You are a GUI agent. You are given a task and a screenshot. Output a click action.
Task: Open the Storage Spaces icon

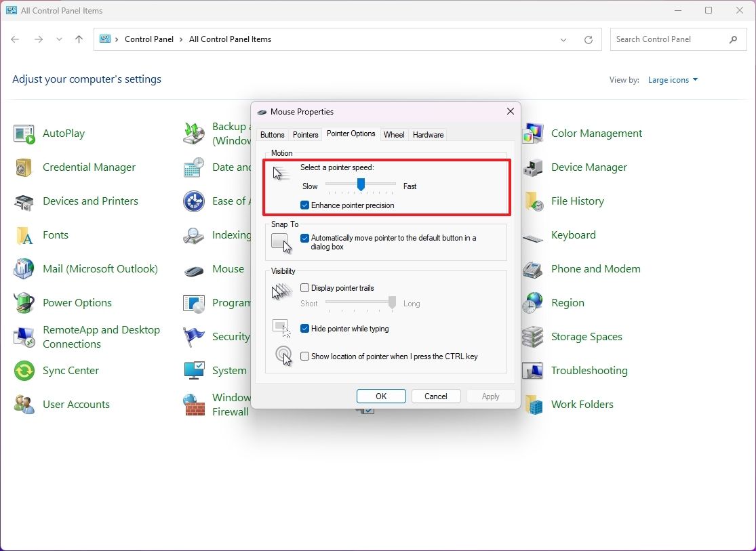click(586, 336)
